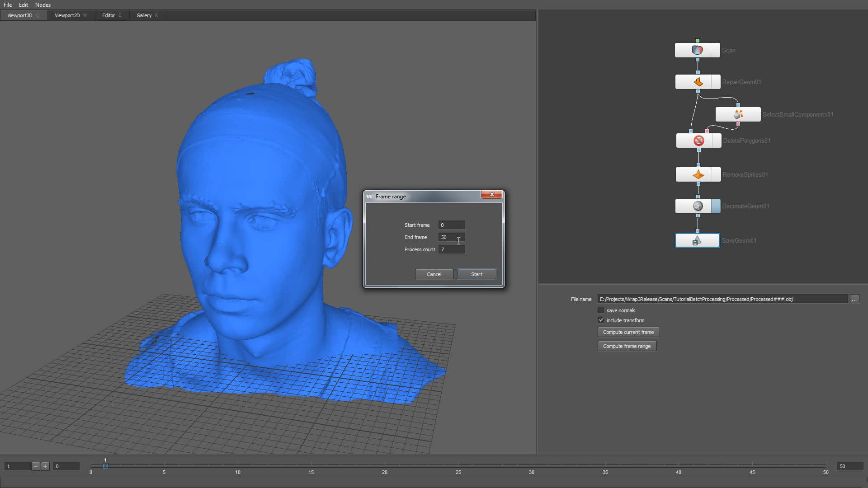Select the Scan node icon
This screenshot has width=868, height=488.
coord(698,50)
